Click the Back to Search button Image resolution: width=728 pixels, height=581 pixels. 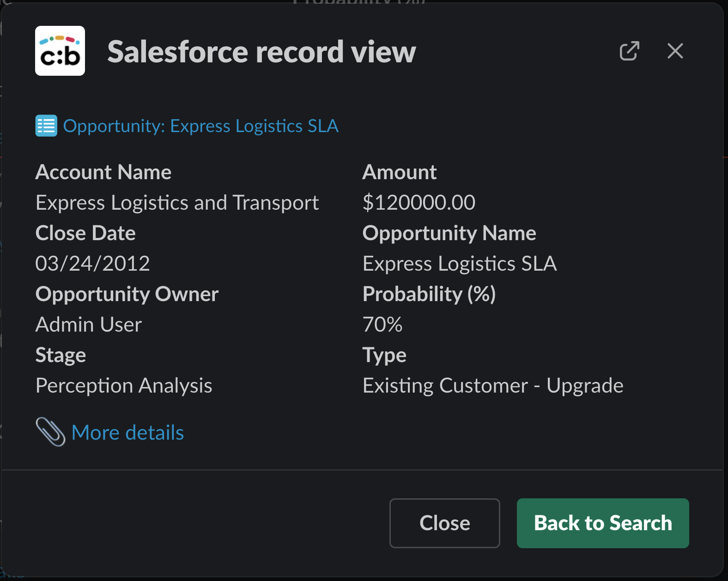[x=602, y=523]
